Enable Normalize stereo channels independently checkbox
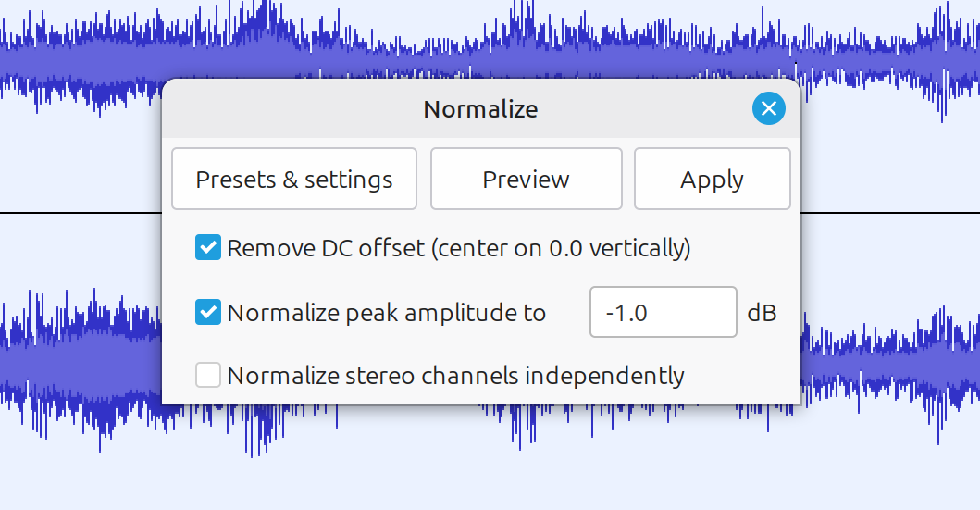This screenshot has width=980, height=510. coord(208,376)
